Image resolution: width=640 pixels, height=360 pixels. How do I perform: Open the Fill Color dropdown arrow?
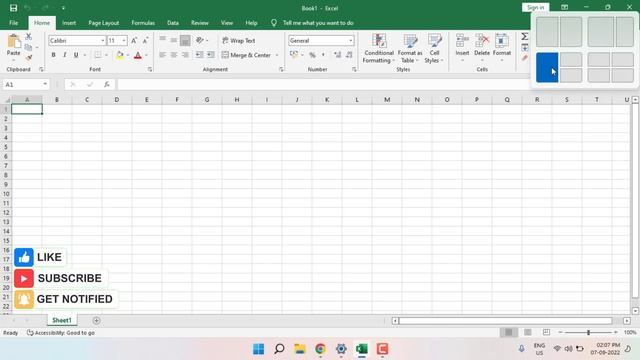[x=128, y=55]
